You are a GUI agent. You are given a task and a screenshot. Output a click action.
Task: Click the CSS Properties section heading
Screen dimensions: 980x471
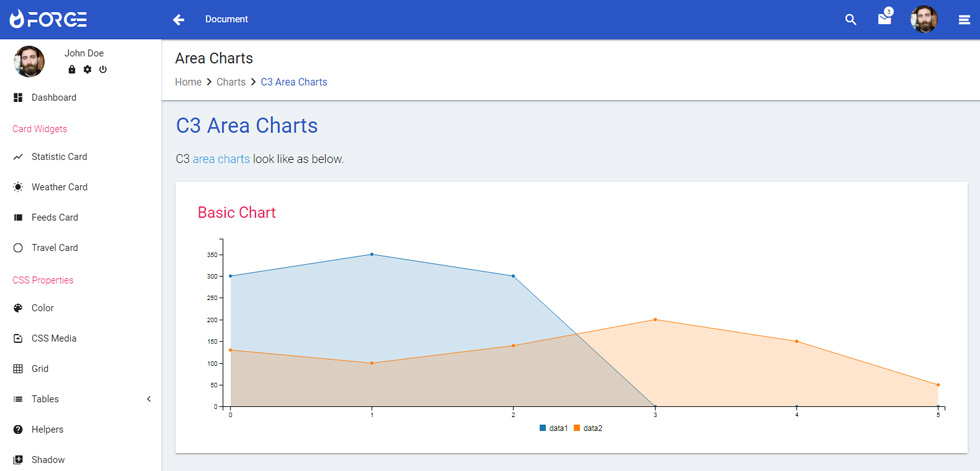pyautogui.click(x=42, y=280)
